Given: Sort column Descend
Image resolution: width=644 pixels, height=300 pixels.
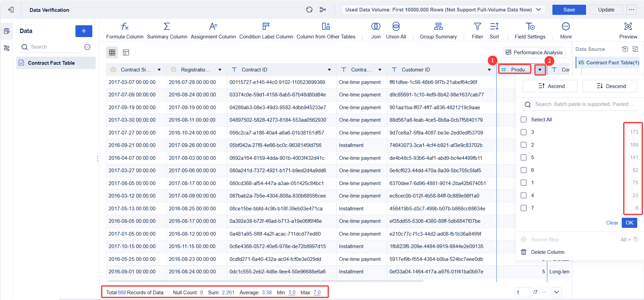Looking at the screenshot, I should (609, 86).
